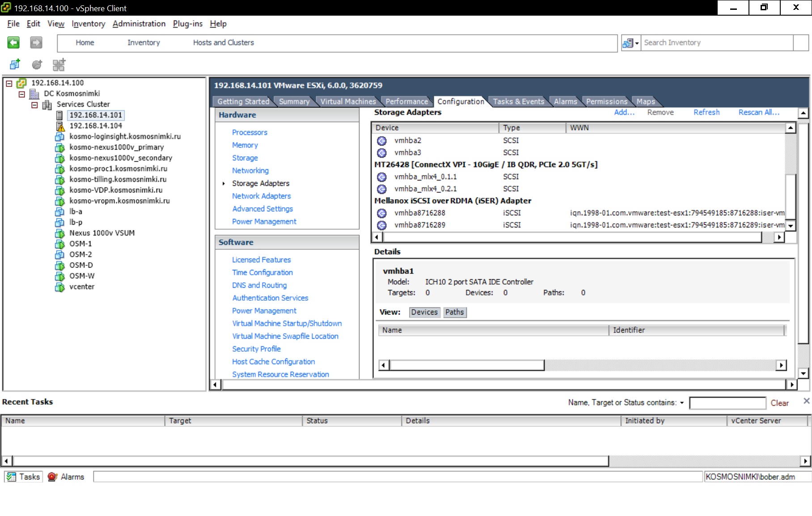Image resolution: width=812 pixels, height=516 pixels.
Task: Click the adapter icon for vmhba8716288
Action: pyautogui.click(x=382, y=213)
